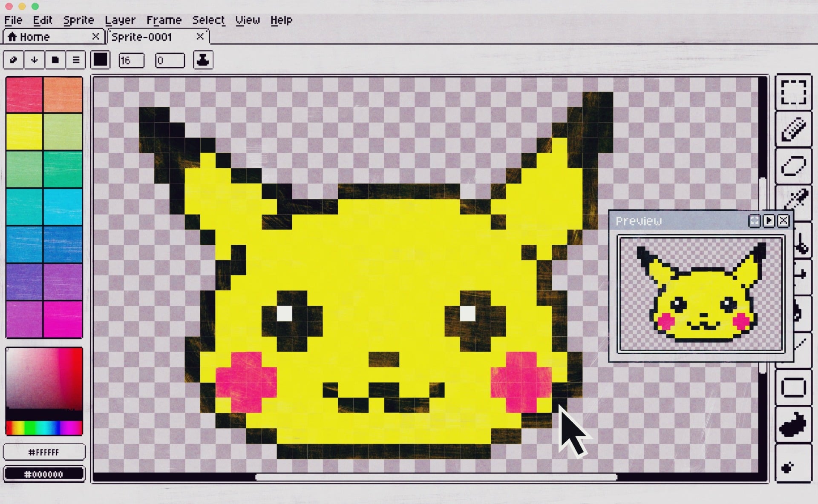This screenshot has width=818, height=504.
Task: Click the hue rainbow slider bar
Action: (x=44, y=428)
